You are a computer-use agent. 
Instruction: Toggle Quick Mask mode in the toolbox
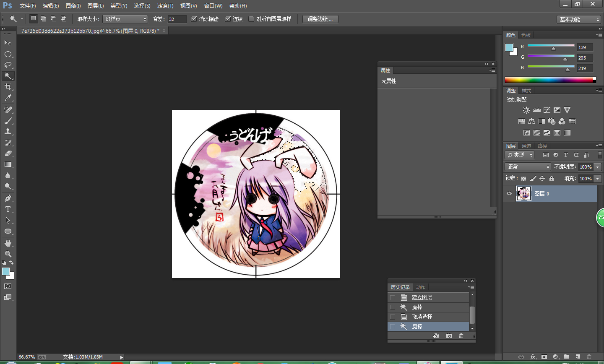(8, 286)
